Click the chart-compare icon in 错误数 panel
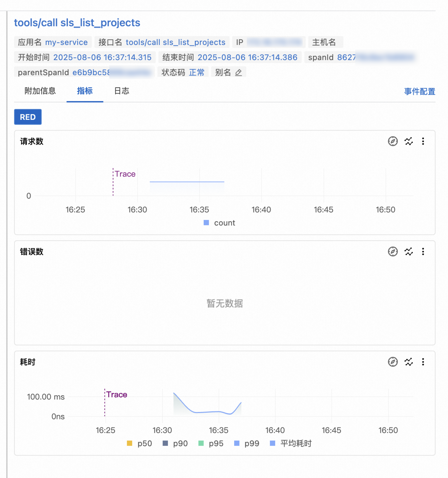The height and width of the screenshot is (478, 448). (x=408, y=251)
